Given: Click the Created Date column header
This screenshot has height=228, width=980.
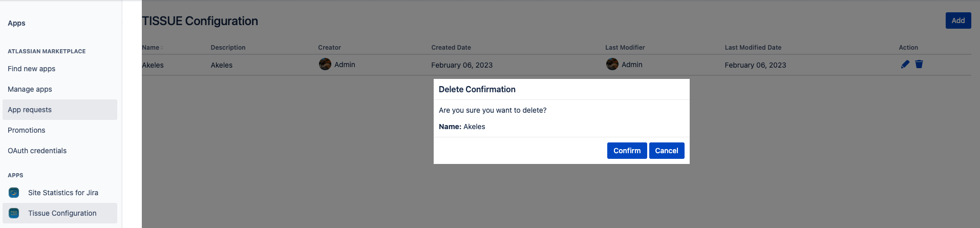Looking at the screenshot, I should point(451,48).
